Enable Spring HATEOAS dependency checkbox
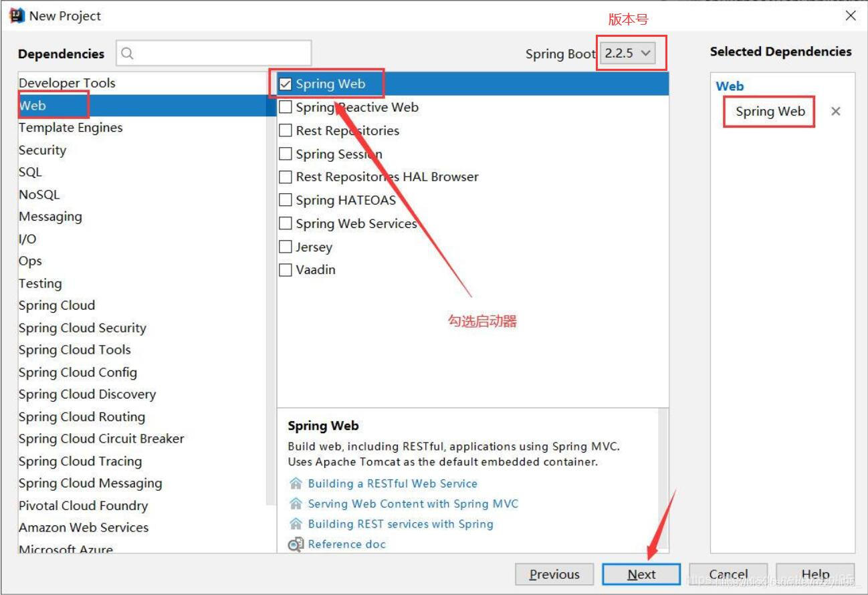This screenshot has height=595, width=868. [x=286, y=200]
